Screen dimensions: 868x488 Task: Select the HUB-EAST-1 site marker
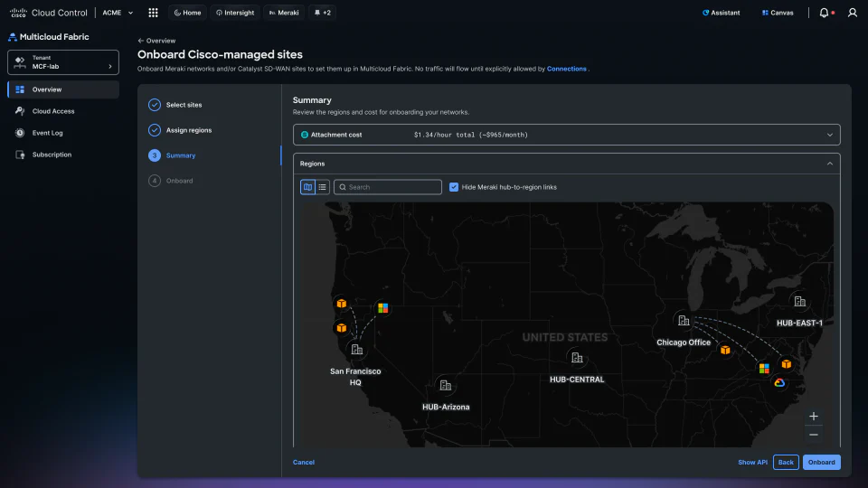(800, 302)
